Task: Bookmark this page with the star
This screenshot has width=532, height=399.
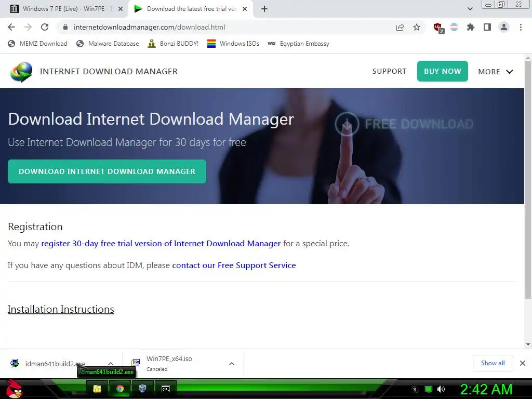Action: [417, 27]
